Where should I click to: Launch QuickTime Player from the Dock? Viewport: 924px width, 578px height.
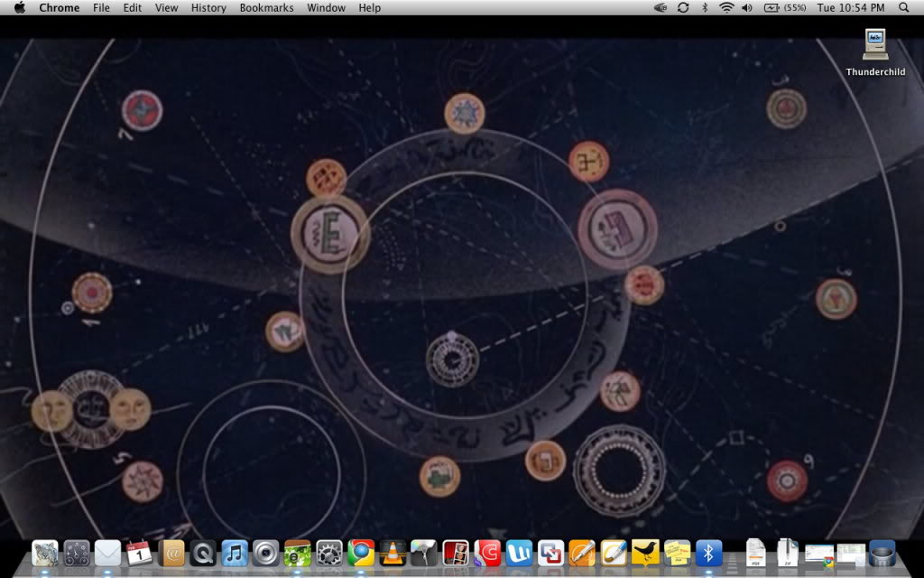click(203, 554)
